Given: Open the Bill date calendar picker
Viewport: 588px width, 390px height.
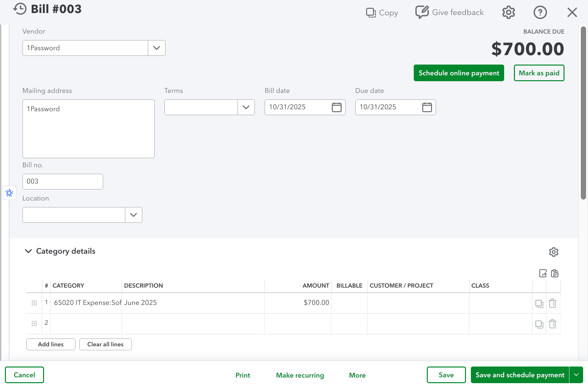Looking at the screenshot, I should (336, 107).
